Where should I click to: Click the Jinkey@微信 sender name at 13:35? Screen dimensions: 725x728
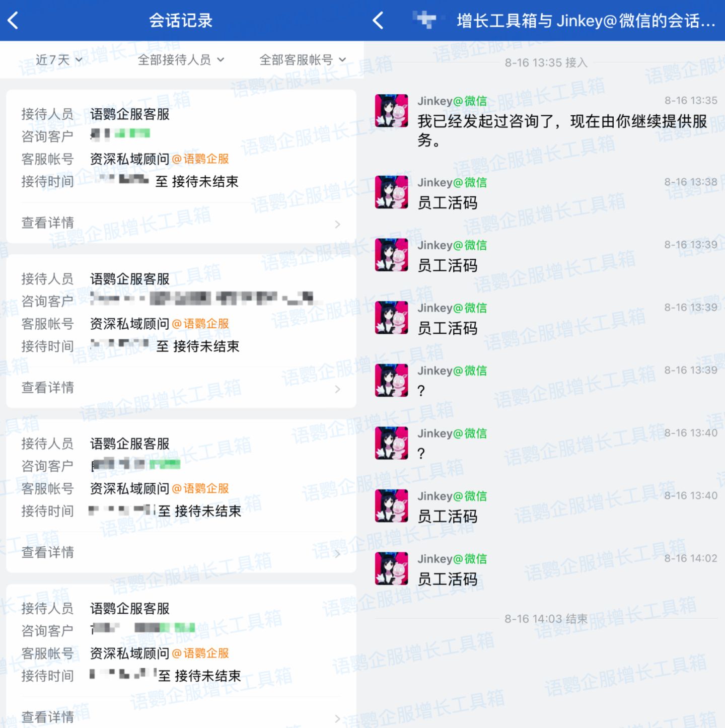pyautogui.click(x=452, y=101)
